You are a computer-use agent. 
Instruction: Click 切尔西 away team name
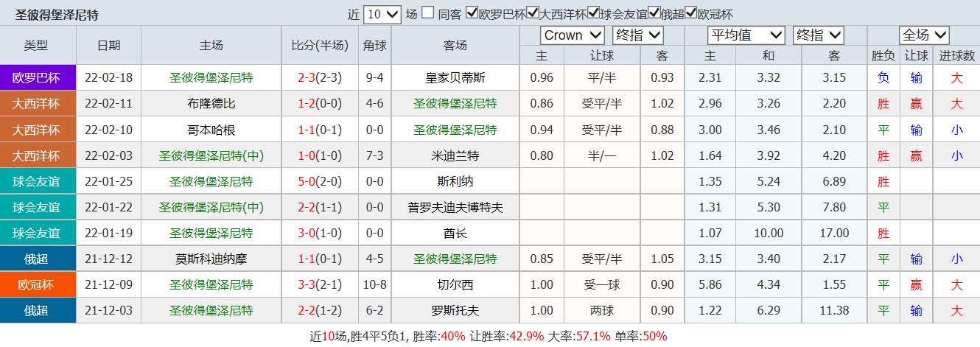point(455,284)
